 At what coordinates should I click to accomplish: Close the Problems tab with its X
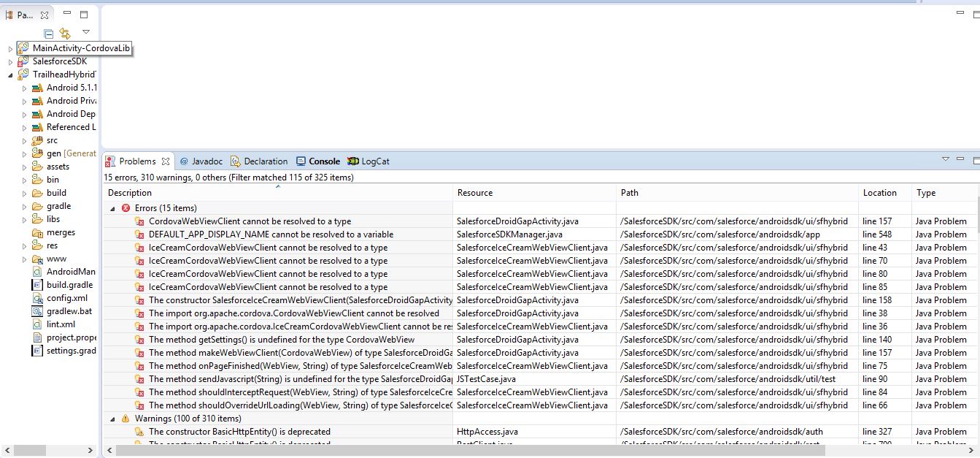(166, 161)
